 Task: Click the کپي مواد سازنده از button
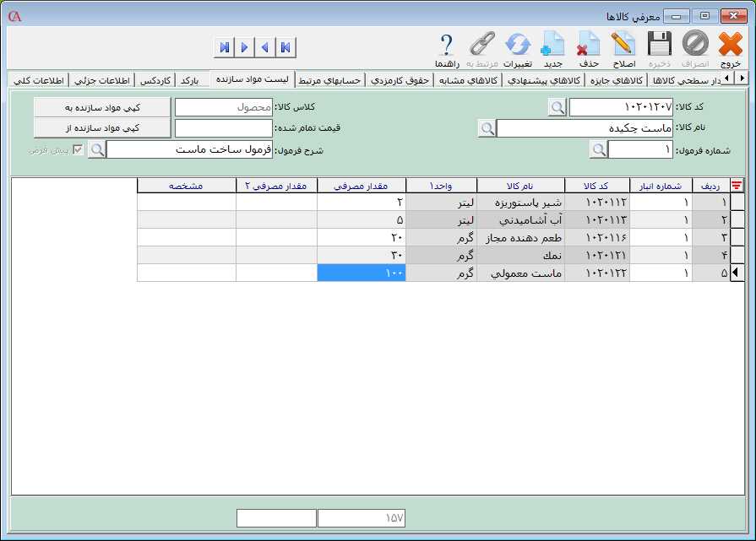pos(101,128)
